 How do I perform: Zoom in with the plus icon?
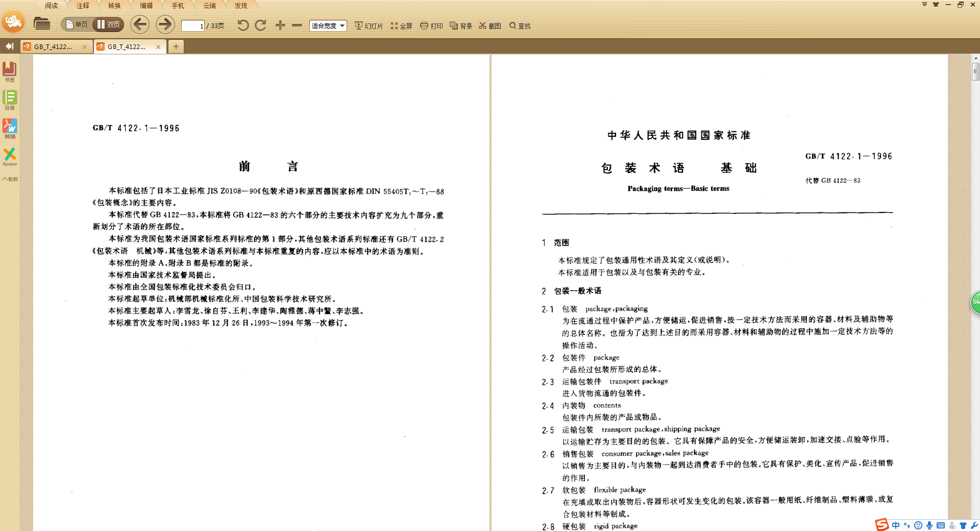point(280,26)
